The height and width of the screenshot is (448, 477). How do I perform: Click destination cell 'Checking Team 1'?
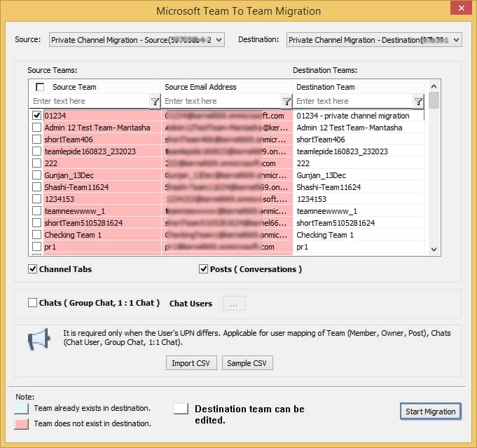(x=359, y=235)
